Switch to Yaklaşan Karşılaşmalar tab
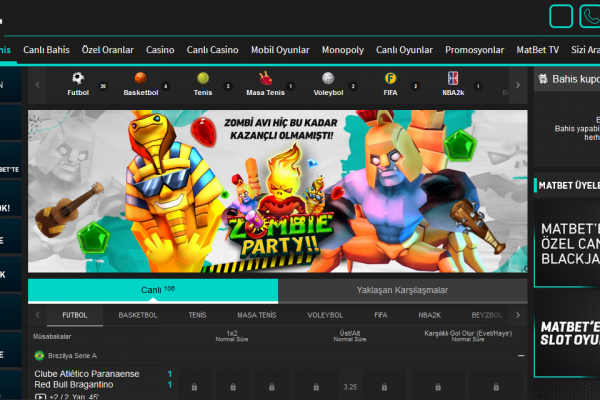The width and height of the screenshot is (600, 400). [x=403, y=291]
